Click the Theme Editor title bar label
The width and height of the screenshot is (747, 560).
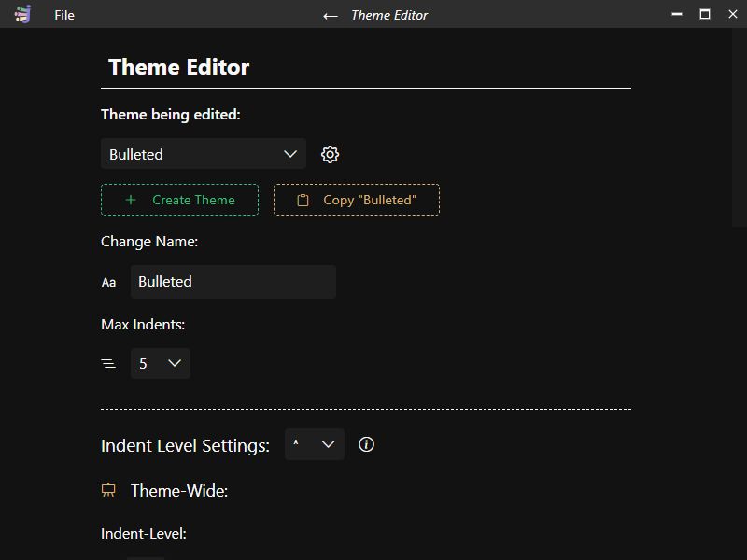tap(388, 15)
